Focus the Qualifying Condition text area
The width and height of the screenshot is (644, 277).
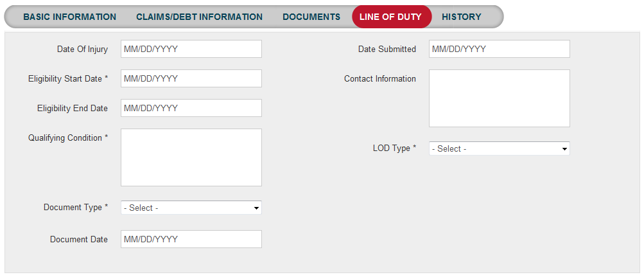pos(191,157)
